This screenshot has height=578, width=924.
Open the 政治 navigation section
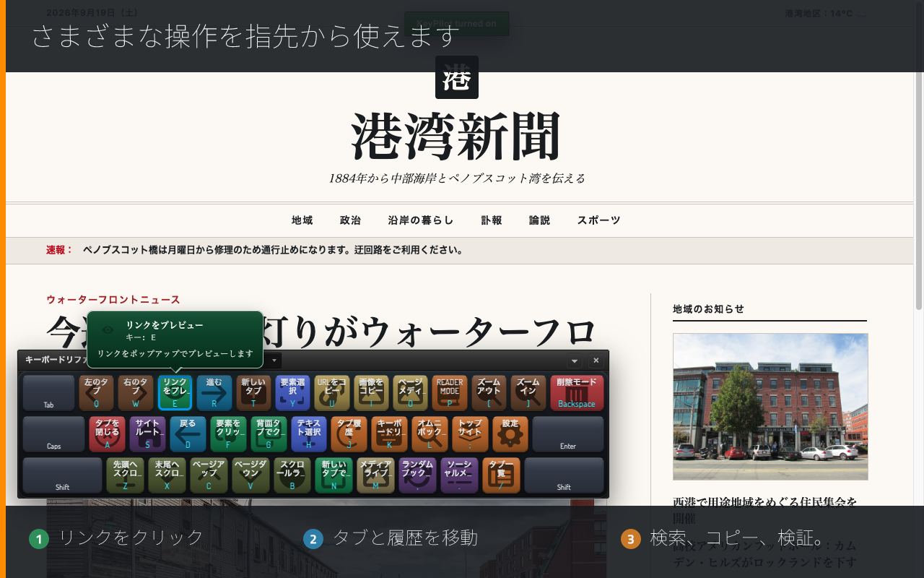pyautogui.click(x=350, y=220)
